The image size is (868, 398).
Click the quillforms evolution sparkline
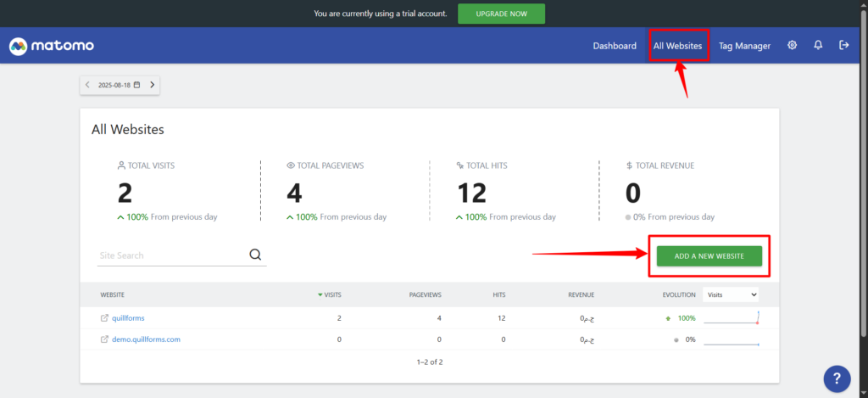[731, 318]
